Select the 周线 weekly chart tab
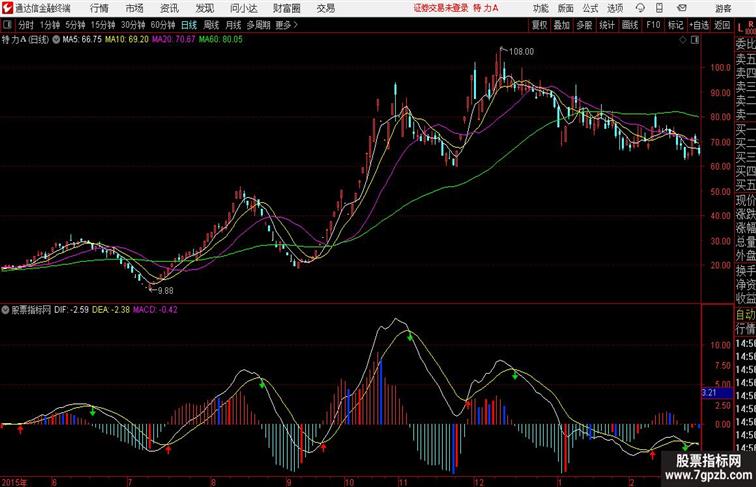756x487 pixels. tap(211, 25)
